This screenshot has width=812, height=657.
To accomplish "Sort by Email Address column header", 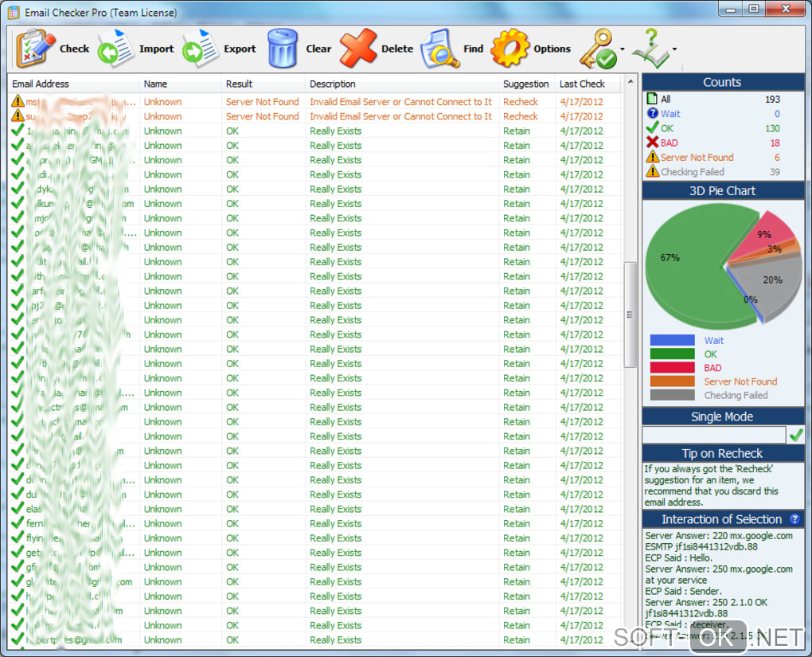I will (x=73, y=84).
